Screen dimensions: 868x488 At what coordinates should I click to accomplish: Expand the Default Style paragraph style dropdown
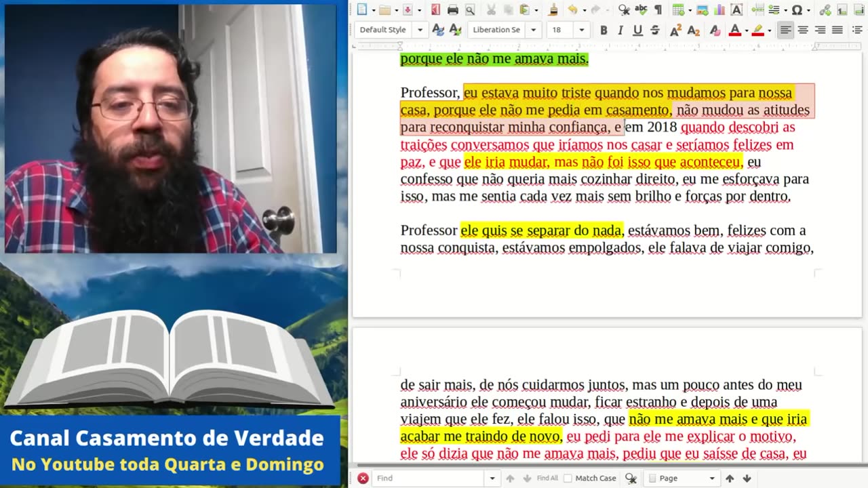point(420,30)
